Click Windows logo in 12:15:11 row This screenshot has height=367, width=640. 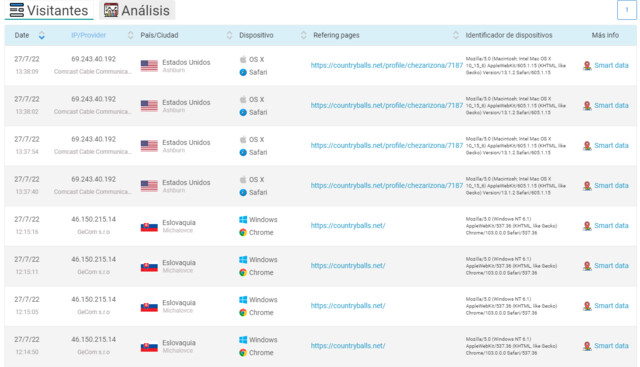[x=243, y=260]
